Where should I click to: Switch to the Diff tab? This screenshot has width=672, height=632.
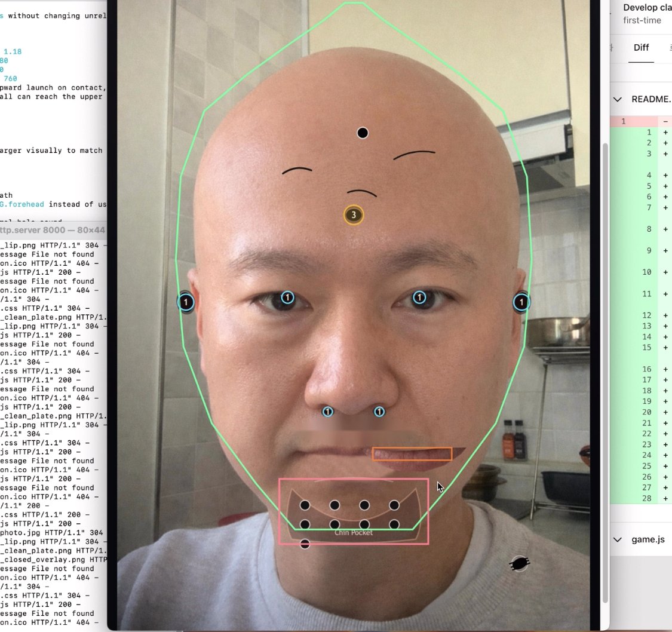[x=641, y=48]
